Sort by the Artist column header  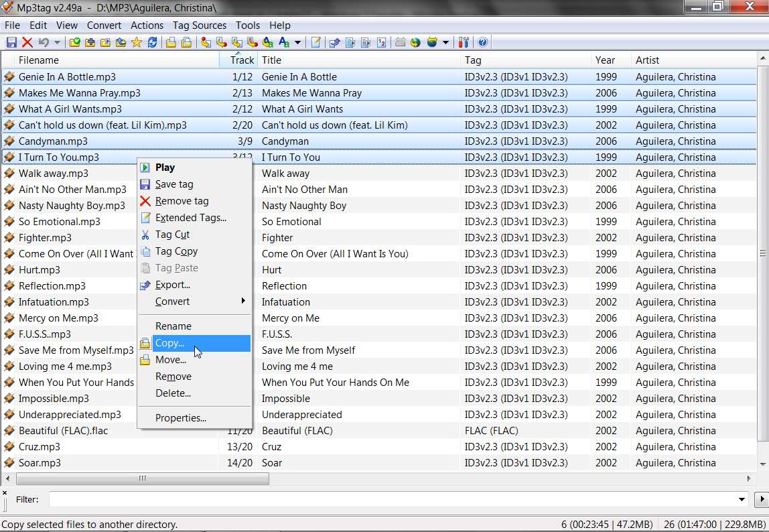[x=694, y=60]
